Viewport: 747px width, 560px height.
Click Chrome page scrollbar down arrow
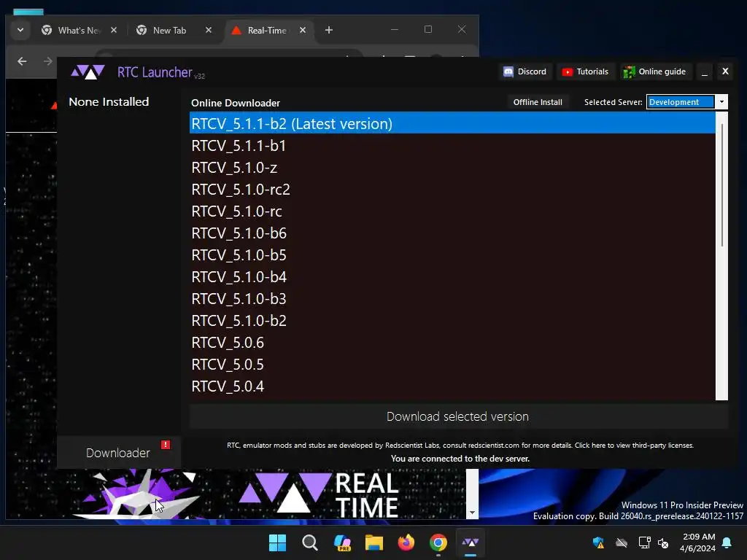[x=472, y=513]
